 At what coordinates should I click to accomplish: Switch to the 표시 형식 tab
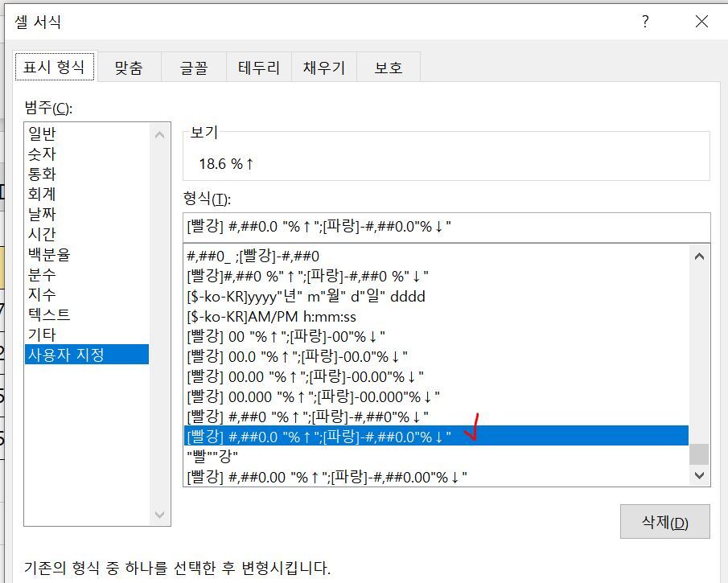[55, 68]
